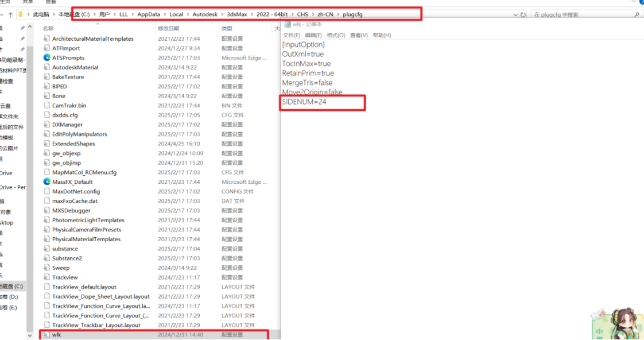
Task: Click the folder icon in the address bar
Action: point(21,14)
